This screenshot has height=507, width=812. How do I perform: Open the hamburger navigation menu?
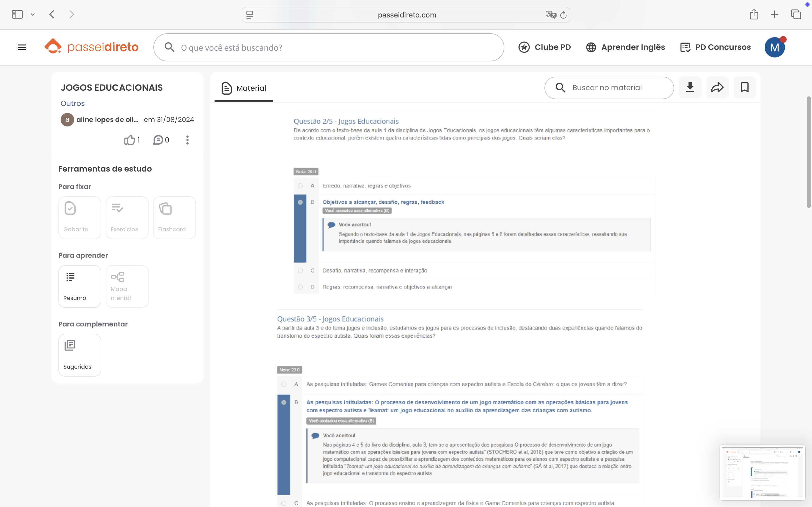[22, 47]
